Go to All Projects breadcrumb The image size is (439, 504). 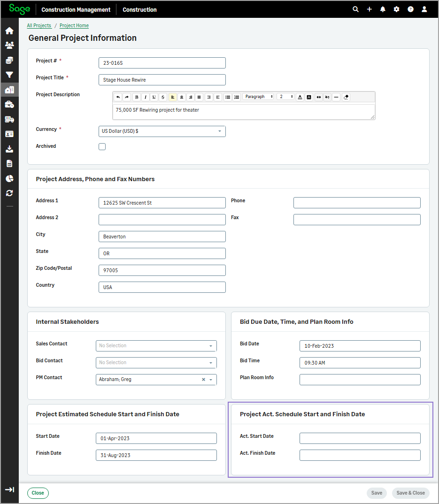39,25
